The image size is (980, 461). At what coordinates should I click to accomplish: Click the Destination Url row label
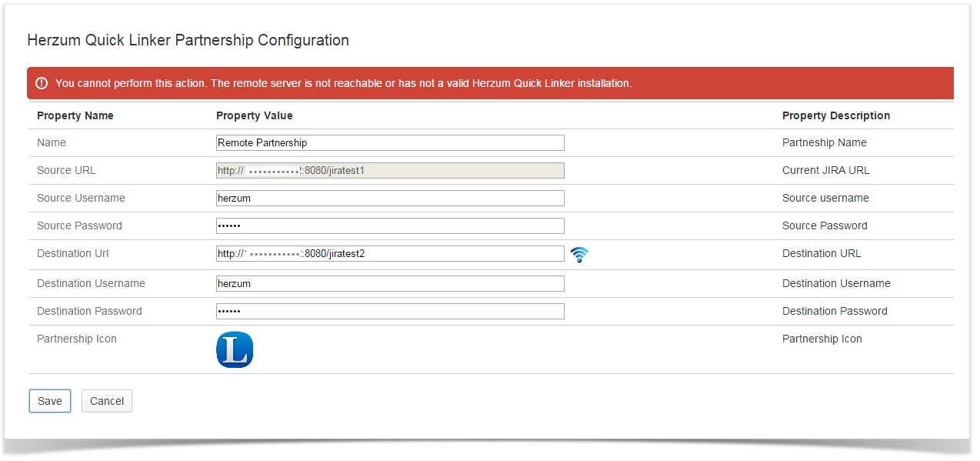tap(68, 253)
